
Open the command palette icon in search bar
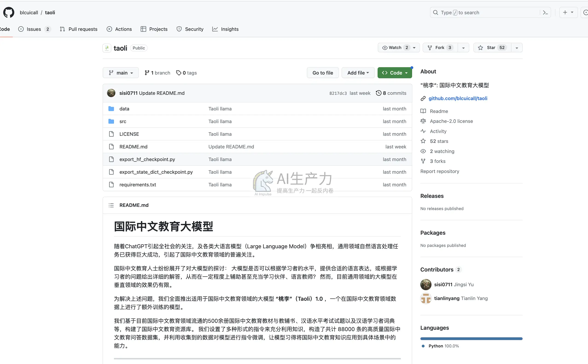[545, 12]
